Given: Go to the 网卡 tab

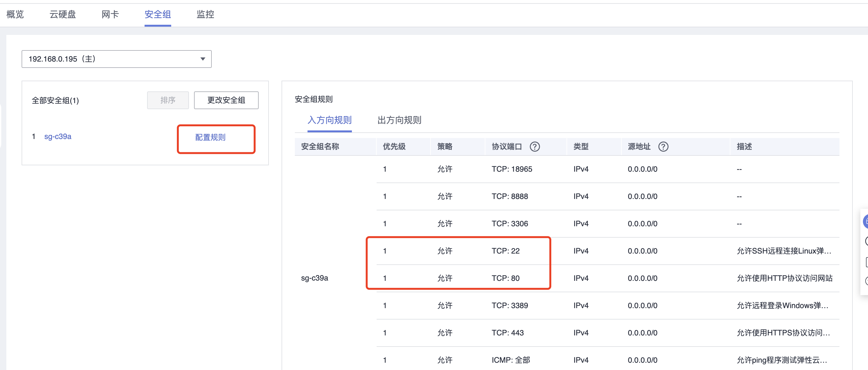Looking at the screenshot, I should coord(110,14).
